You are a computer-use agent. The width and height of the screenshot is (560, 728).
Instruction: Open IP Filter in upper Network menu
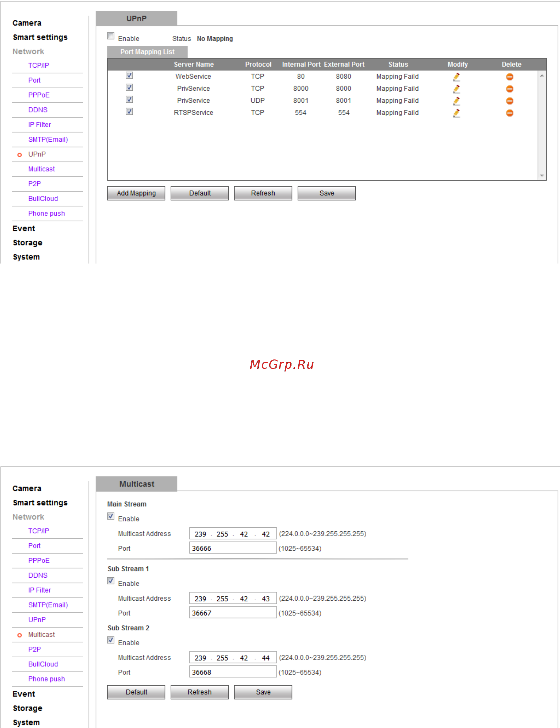pos(39,125)
